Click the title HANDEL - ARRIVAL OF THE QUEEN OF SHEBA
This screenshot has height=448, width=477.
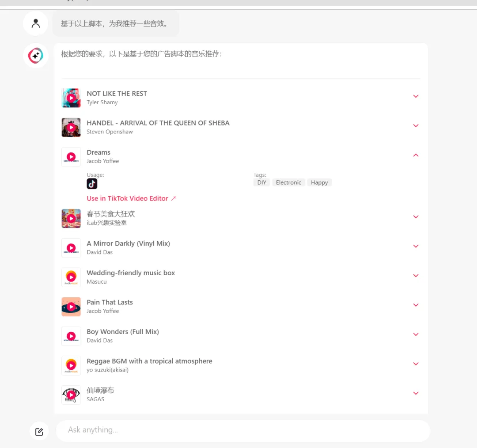click(x=158, y=123)
